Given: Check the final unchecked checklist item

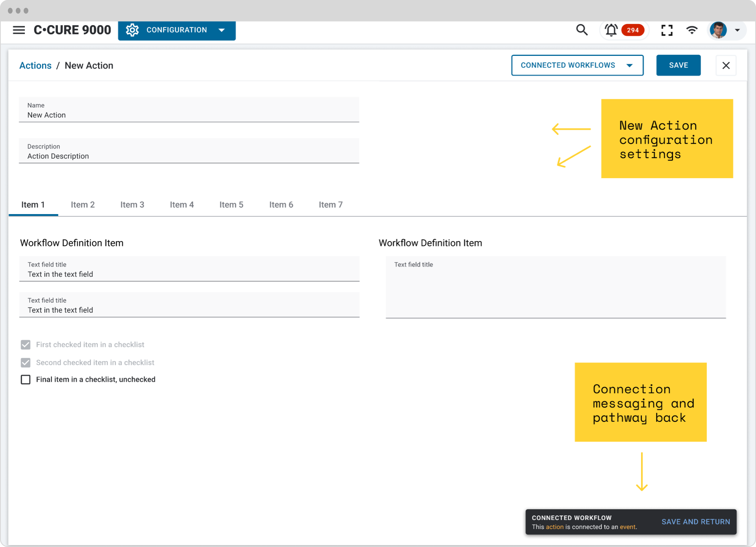Looking at the screenshot, I should (x=26, y=379).
